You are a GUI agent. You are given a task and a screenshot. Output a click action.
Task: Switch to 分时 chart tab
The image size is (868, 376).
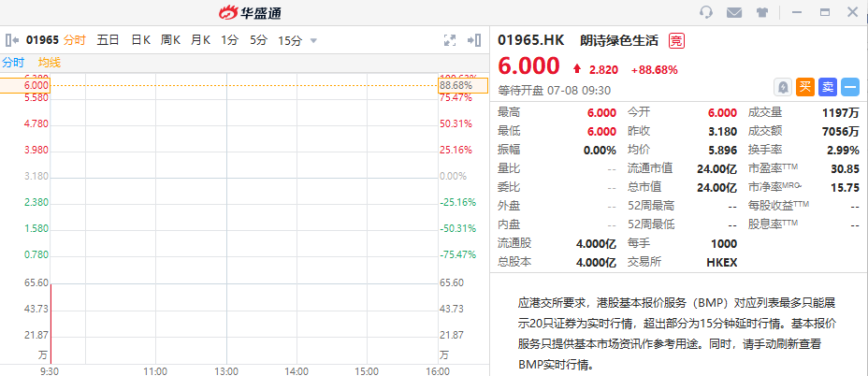(x=75, y=40)
